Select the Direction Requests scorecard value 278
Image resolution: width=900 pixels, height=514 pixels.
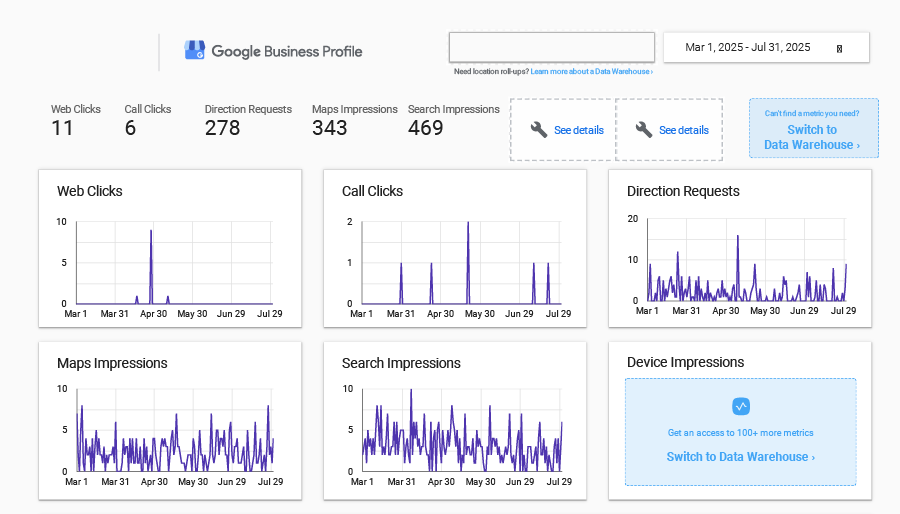pos(222,128)
